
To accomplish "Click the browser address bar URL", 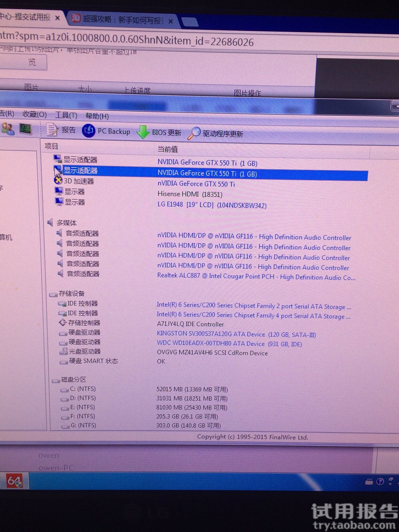I will 127,39.
